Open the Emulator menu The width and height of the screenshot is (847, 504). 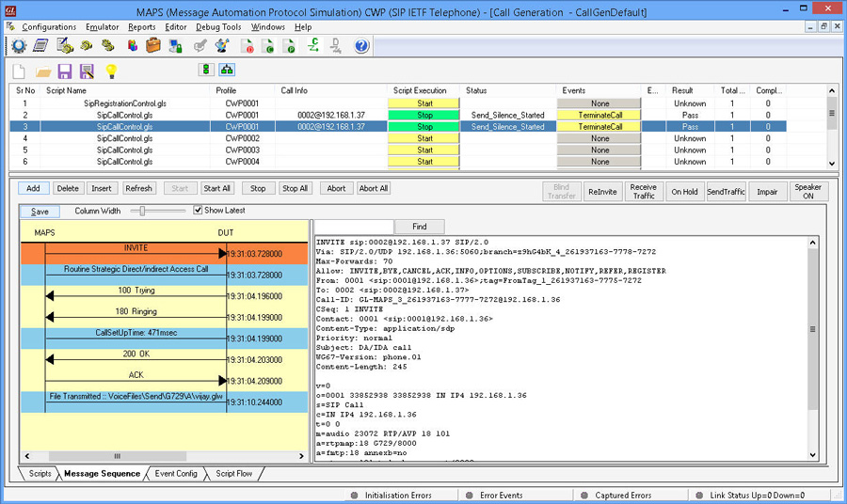(102, 27)
